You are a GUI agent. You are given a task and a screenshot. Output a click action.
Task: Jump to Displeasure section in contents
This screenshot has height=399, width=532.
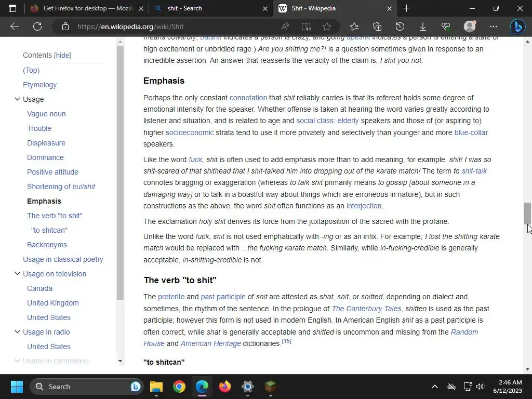point(46,143)
